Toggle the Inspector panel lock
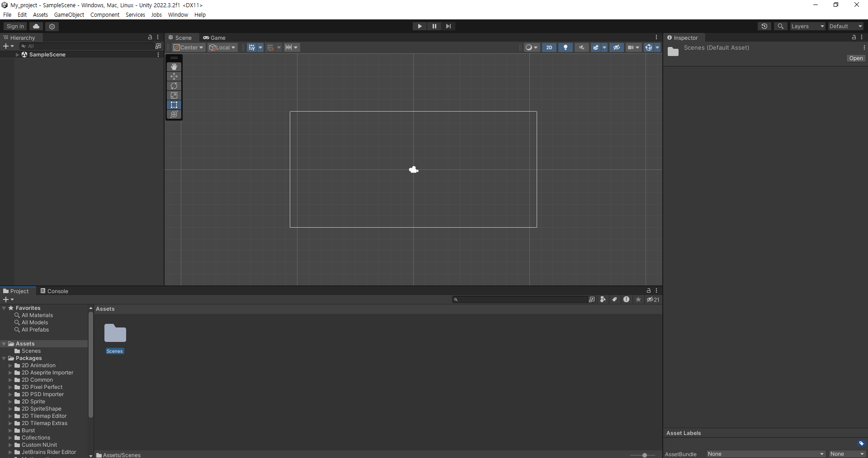 point(854,37)
